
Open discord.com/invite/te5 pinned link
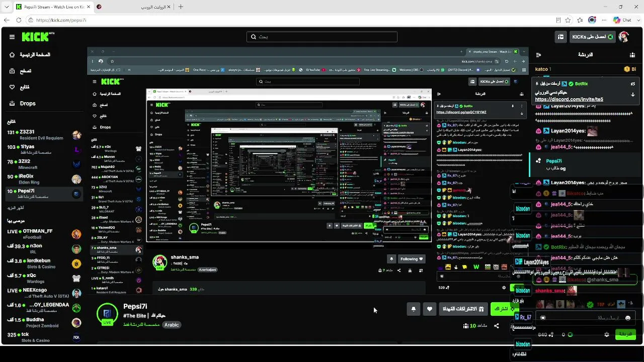point(569,100)
